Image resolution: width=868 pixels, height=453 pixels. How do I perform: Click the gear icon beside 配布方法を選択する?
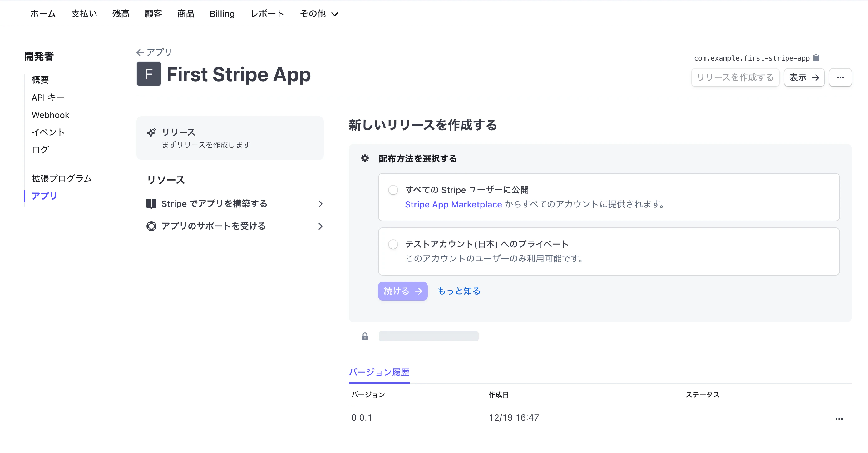[x=365, y=158]
